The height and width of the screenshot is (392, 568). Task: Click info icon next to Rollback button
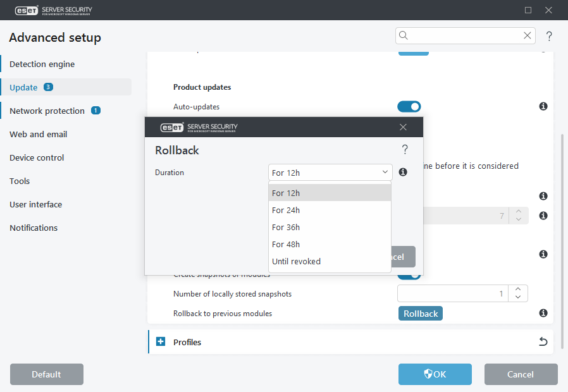543,313
